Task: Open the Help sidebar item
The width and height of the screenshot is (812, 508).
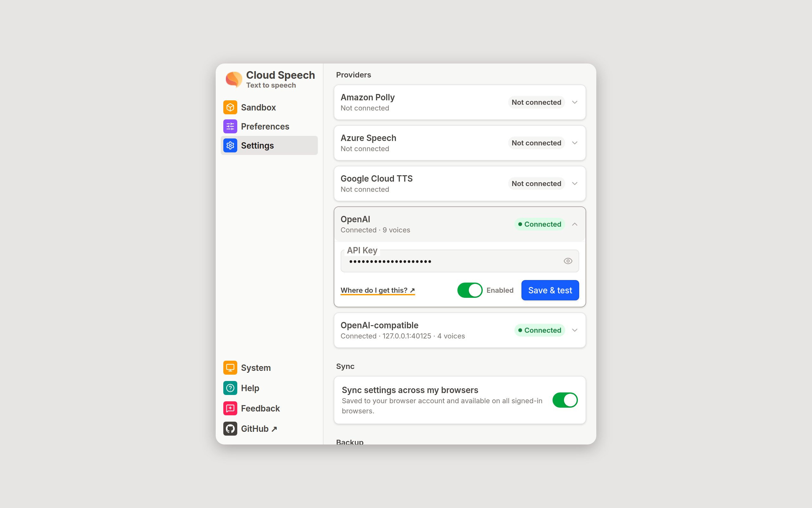Action: point(269,388)
